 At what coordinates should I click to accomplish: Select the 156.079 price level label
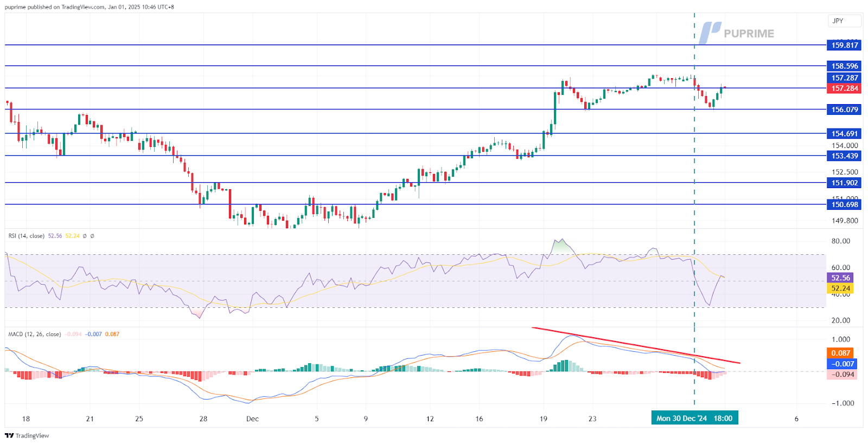844,110
